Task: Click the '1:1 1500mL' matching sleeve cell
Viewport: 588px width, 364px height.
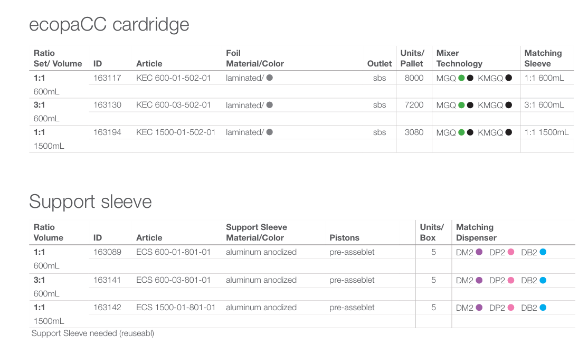Action: click(546, 132)
